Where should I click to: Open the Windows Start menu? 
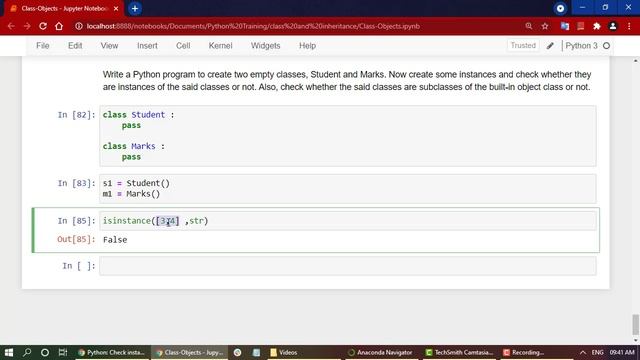[9, 352]
